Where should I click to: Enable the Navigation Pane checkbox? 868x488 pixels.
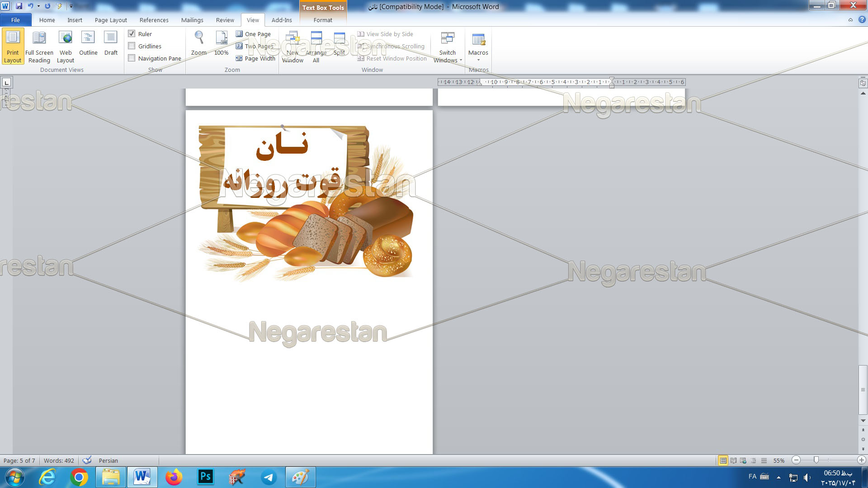[x=132, y=58]
